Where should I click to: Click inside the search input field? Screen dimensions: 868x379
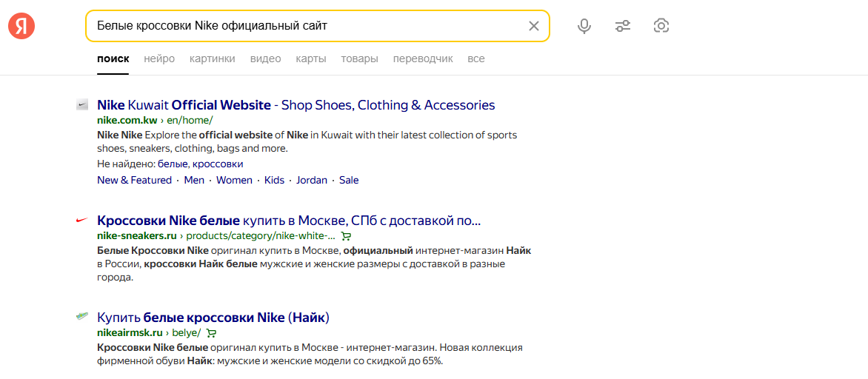[304, 26]
